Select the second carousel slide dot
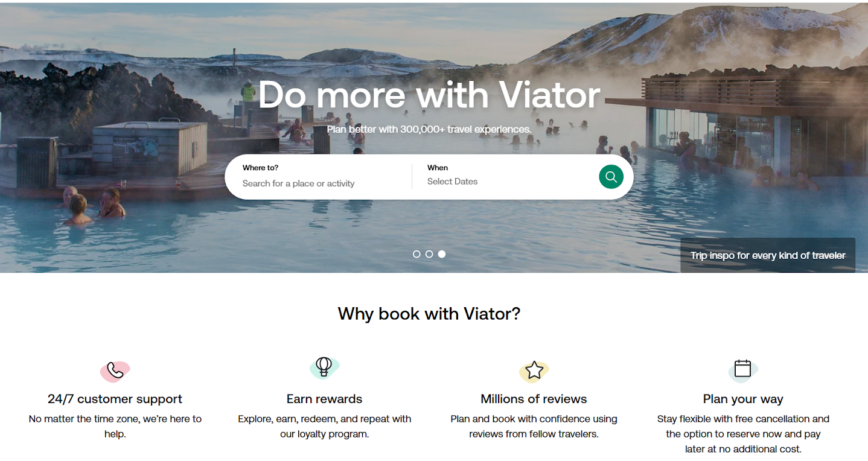The image size is (868, 461). pos(429,254)
